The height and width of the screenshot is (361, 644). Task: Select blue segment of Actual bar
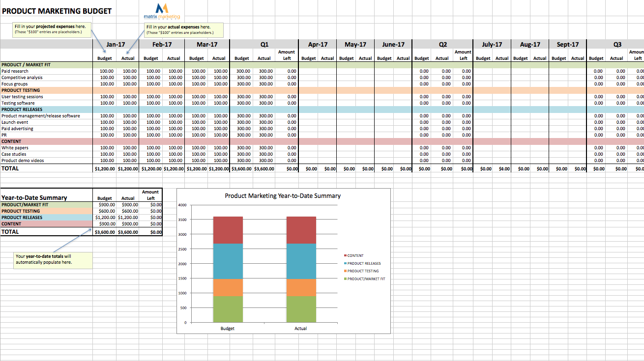[301, 261]
